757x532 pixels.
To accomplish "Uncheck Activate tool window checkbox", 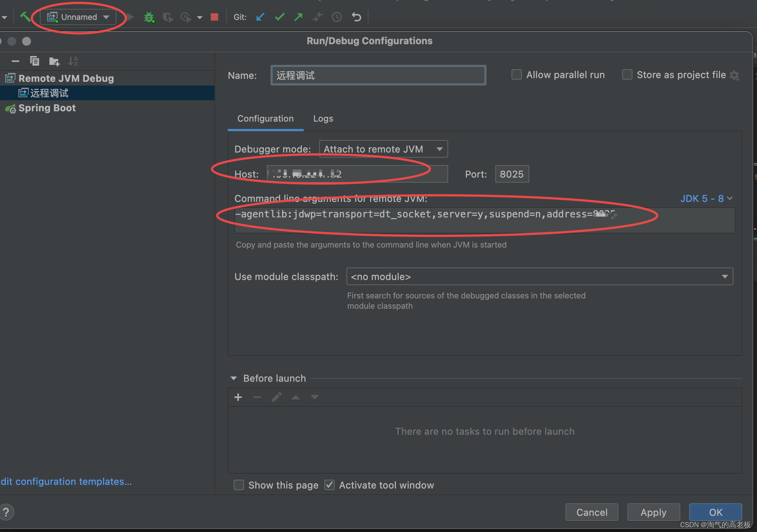I will click(329, 485).
